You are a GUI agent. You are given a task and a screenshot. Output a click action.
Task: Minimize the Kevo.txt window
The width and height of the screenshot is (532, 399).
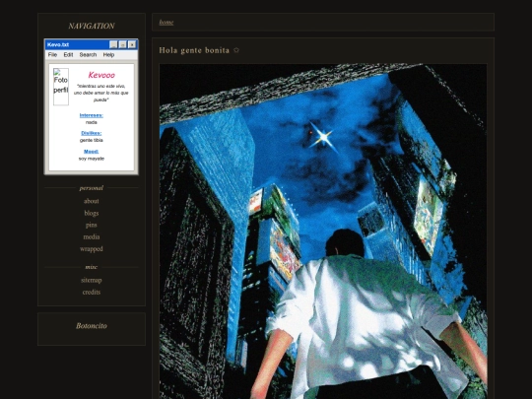(113, 44)
